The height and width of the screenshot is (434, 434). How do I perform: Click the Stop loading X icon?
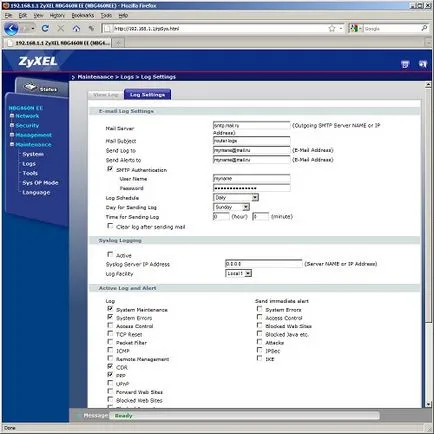(x=60, y=29)
